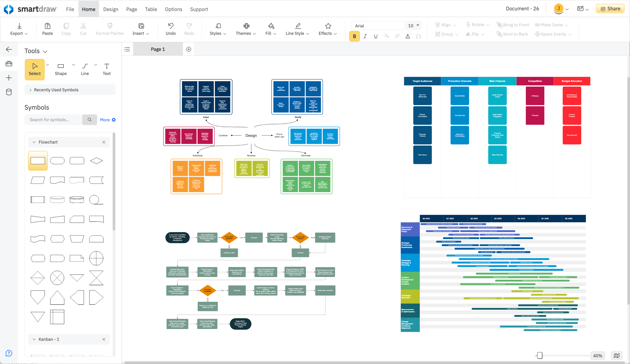Collapse the Flowchart symbol section
The height and width of the screenshot is (364, 630).
[x=34, y=142]
